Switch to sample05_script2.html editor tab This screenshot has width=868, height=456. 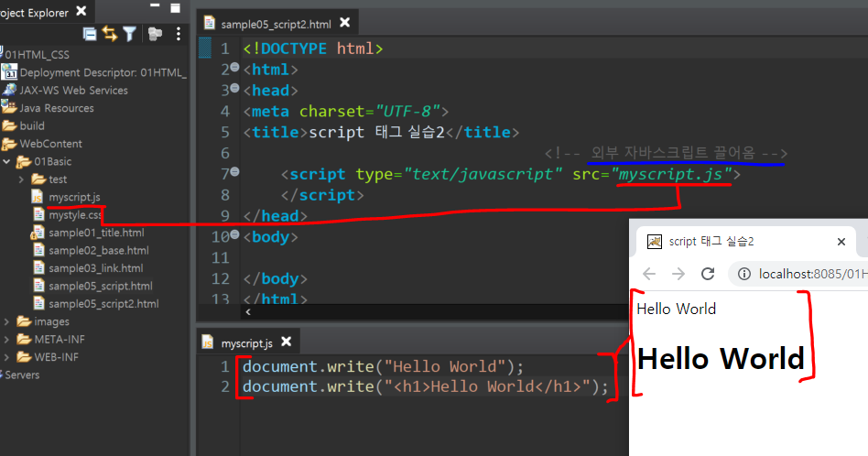coord(276,24)
